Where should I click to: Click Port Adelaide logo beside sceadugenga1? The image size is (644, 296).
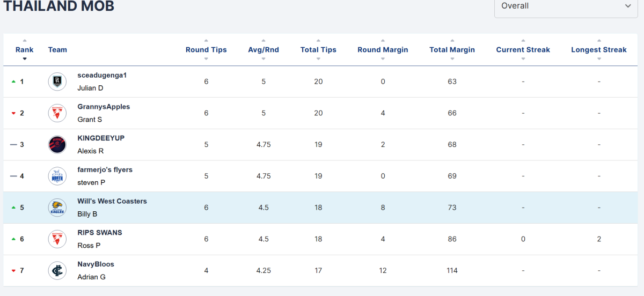click(57, 82)
